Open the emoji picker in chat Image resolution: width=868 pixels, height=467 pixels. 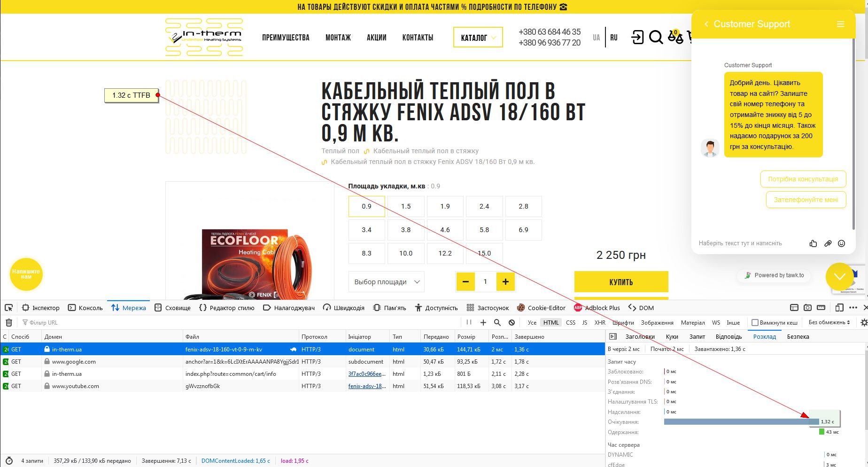(842, 243)
